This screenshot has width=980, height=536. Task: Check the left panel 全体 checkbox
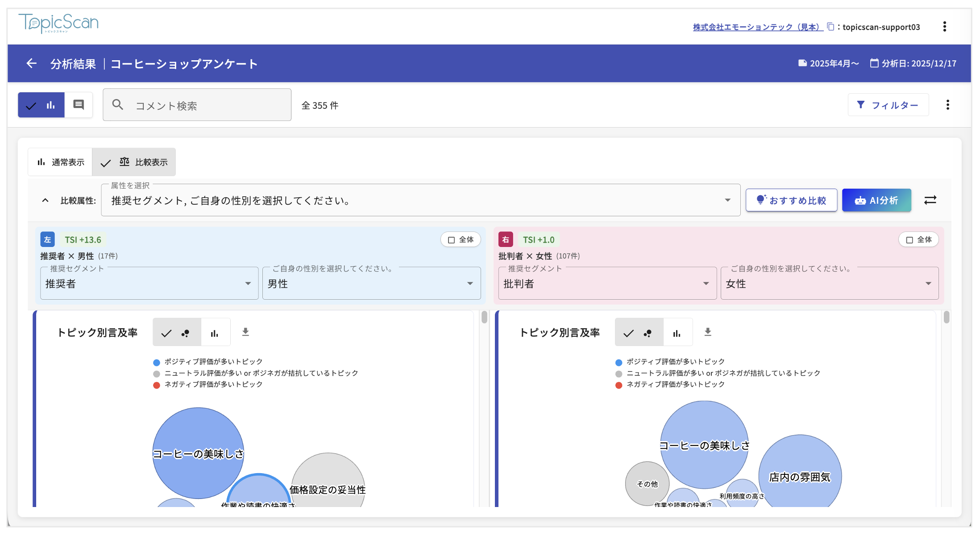452,240
